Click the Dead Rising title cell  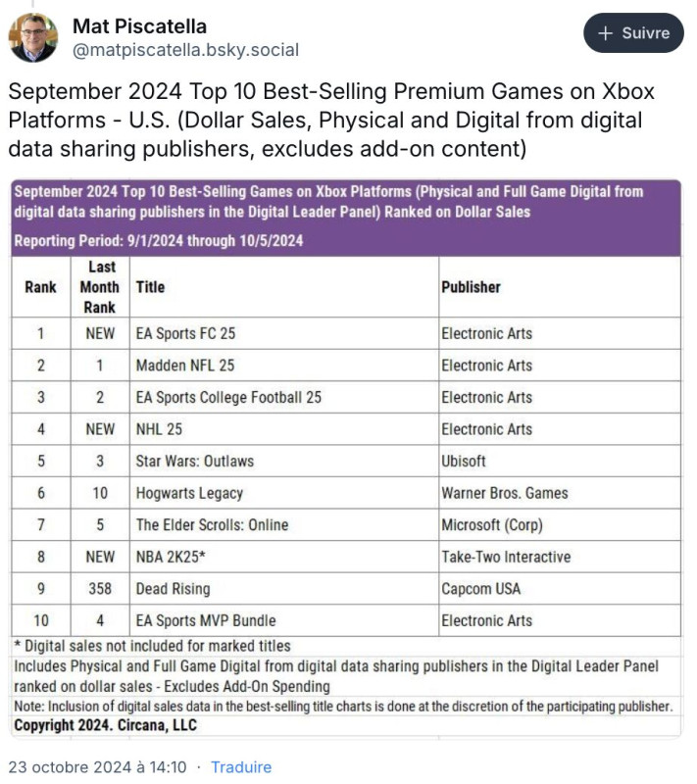tap(284, 589)
